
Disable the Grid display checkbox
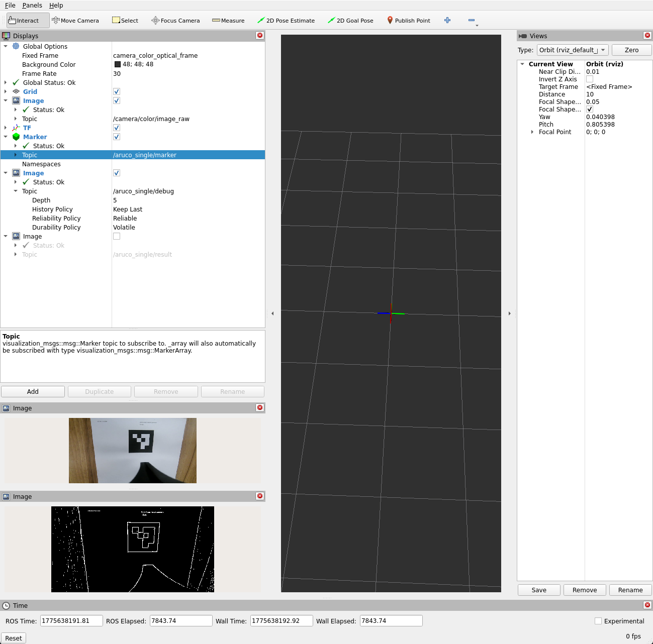(x=117, y=91)
